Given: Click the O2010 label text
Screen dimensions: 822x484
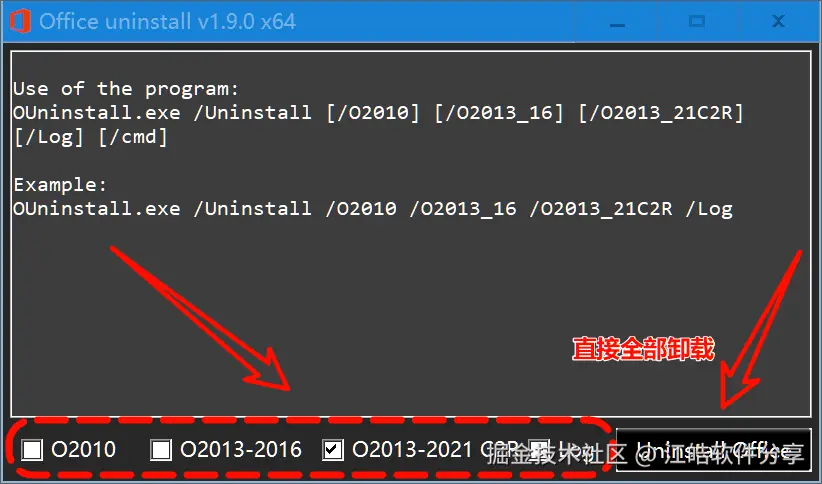Looking at the screenshot, I should tap(83, 450).
